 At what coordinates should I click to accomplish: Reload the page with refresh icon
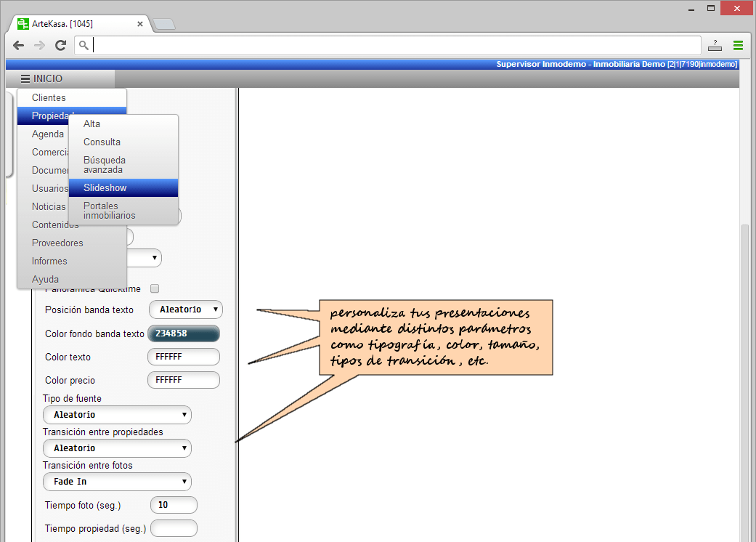tap(61, 46)
